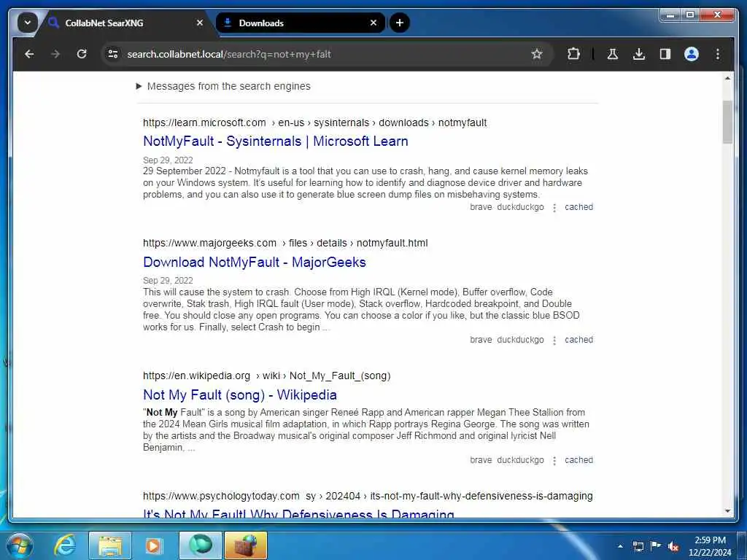Click the vertical scrollbar thumb

point(727,122)
